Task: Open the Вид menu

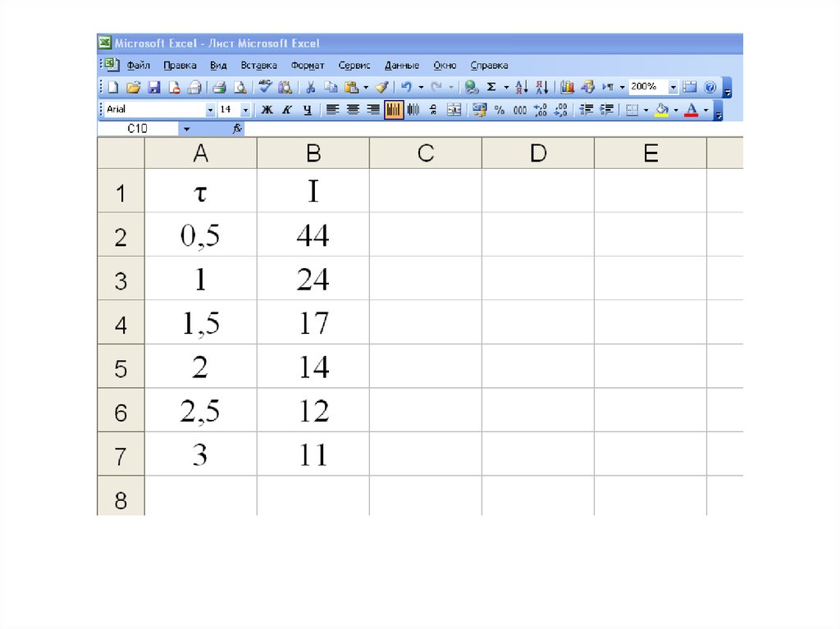Action: pyautogui.click(x=218, y=66)
